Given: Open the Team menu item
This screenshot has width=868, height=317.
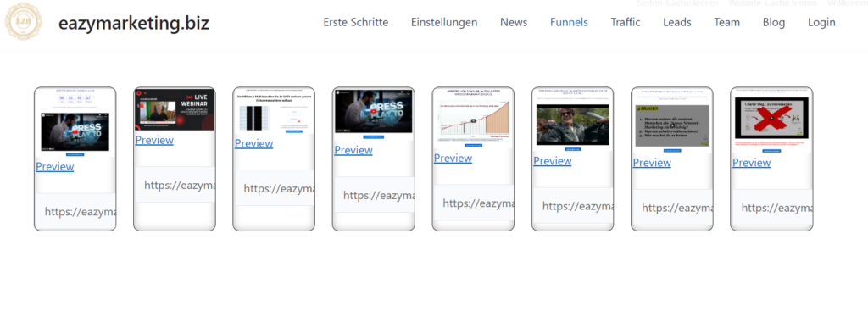Looking at the screenshot, I should [726, 23].
